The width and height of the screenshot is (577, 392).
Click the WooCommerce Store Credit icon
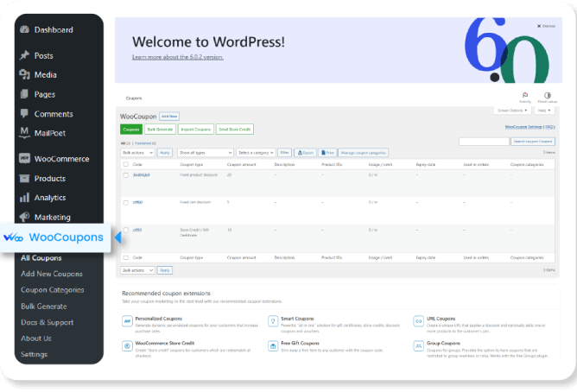(127, 345)
